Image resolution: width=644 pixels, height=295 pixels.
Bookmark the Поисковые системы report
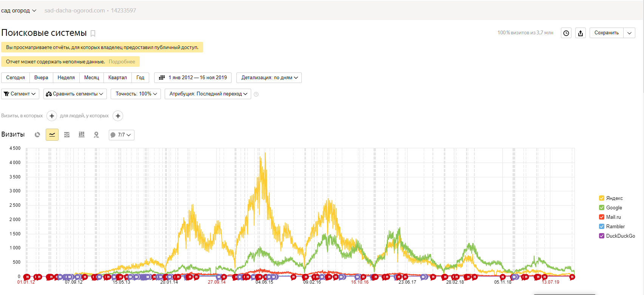coord(93,34)
